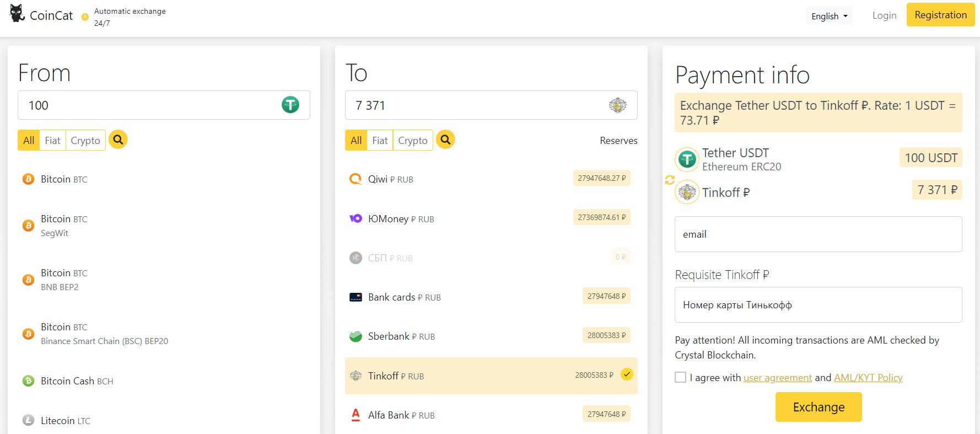980x434 pixels.
Task: Click the From amount field showing 100
Action: (x=164, y=105)
